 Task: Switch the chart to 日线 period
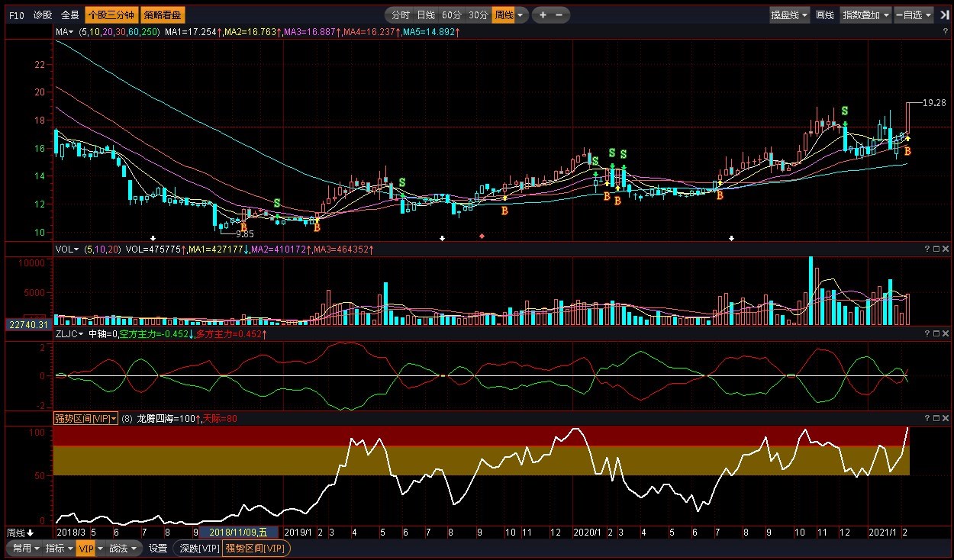tap(426, 14)
